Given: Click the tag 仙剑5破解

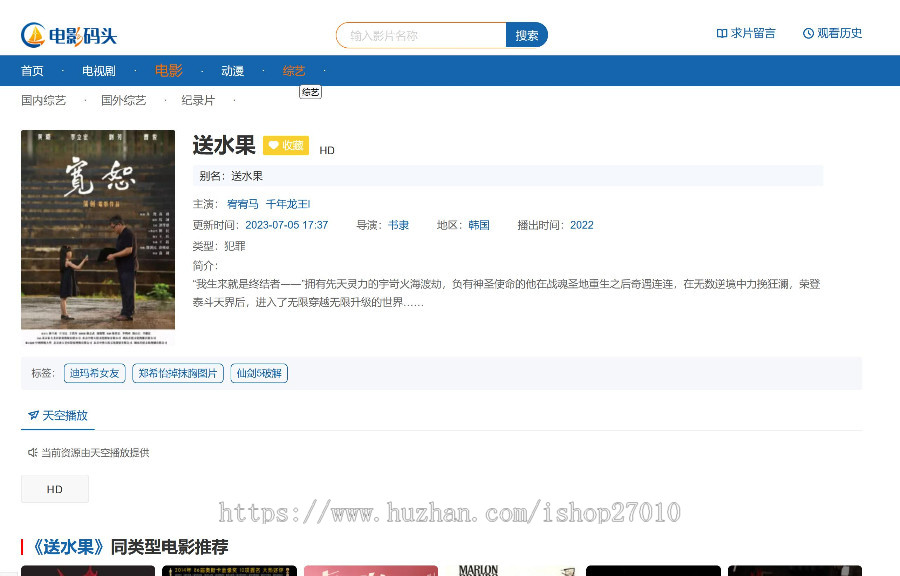Looking at the screenshot, I should tap(259, 373).
